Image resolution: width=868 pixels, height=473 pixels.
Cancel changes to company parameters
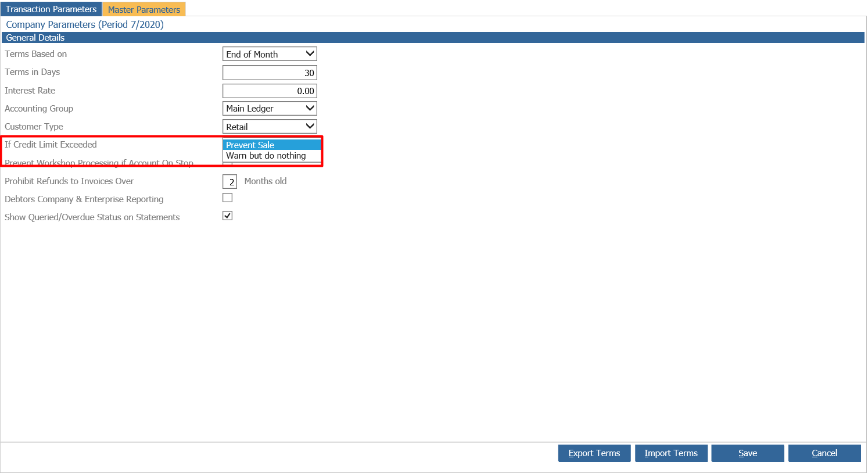pyautogui.click(x=824, y=453)
